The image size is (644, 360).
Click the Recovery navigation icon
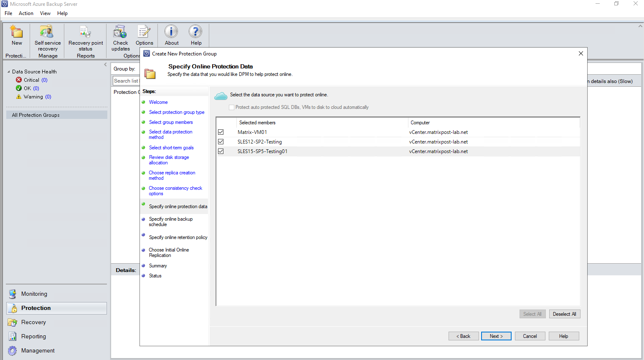pyautogui.click(x=13, y=322)
